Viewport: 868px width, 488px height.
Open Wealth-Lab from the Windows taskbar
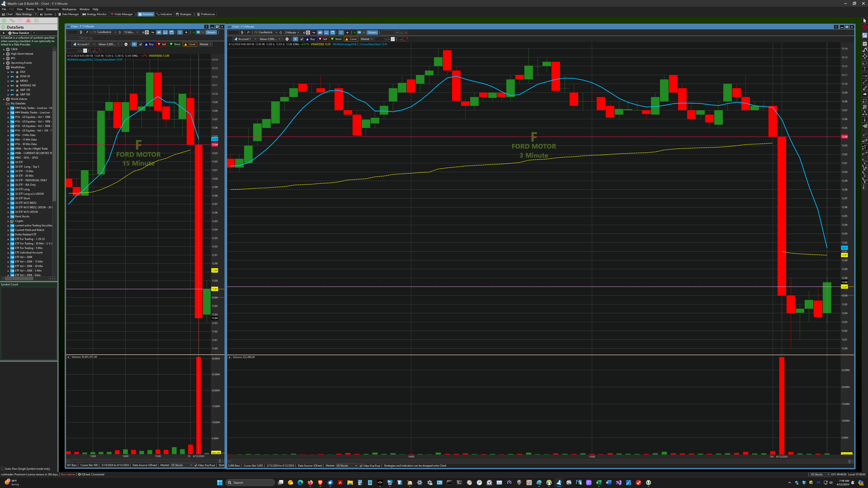click(559, 483)
